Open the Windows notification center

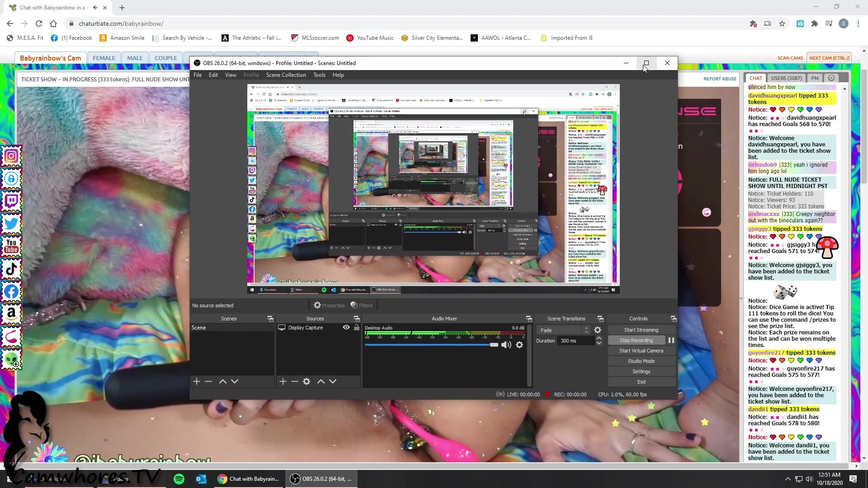853,479
